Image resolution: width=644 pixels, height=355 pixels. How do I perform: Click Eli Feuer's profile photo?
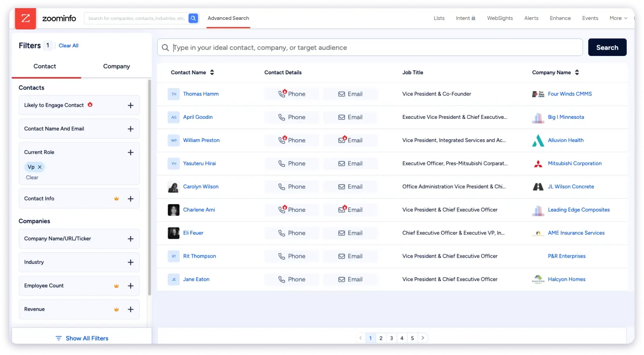174,233
